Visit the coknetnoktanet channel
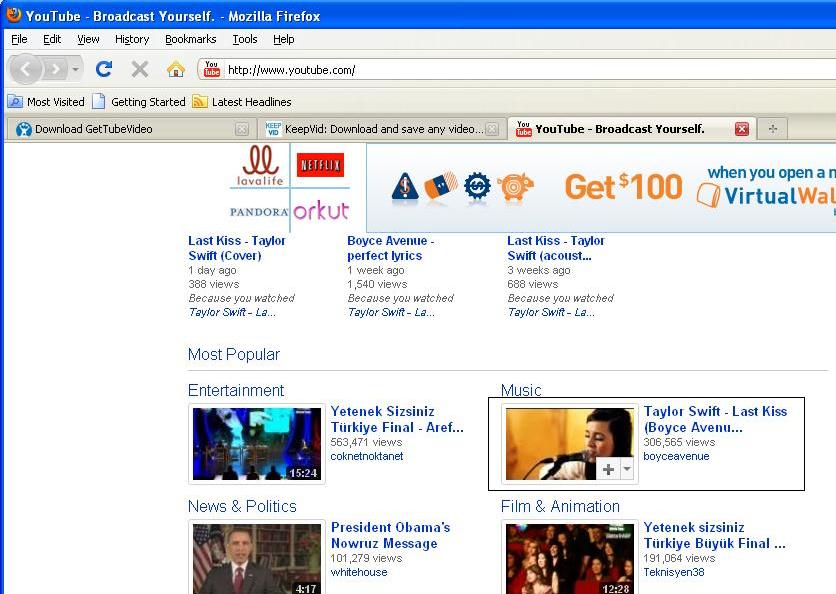This screenshot has width=836, height=594. click(367, 456)
